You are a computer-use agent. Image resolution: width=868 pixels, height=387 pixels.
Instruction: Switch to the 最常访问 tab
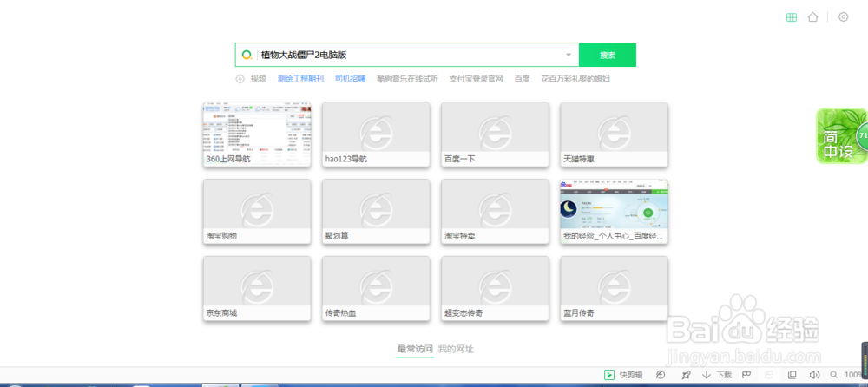pos(415,349)
